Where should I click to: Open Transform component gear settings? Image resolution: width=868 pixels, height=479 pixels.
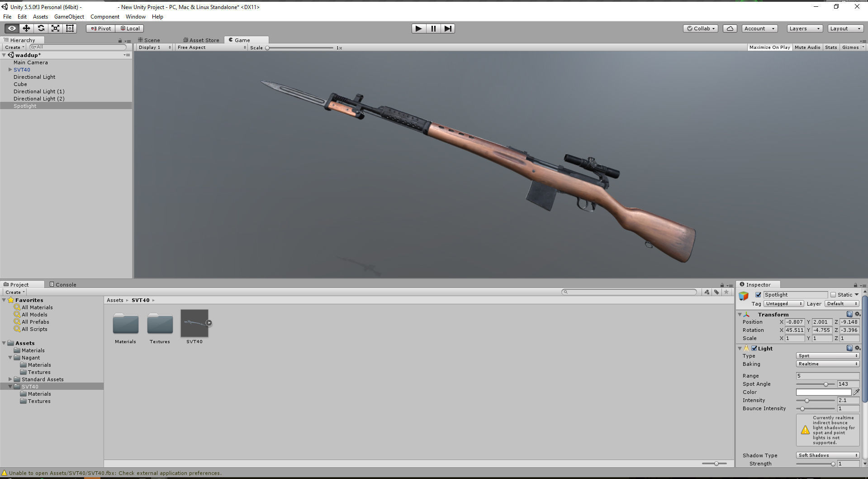[x=857, y=314]
